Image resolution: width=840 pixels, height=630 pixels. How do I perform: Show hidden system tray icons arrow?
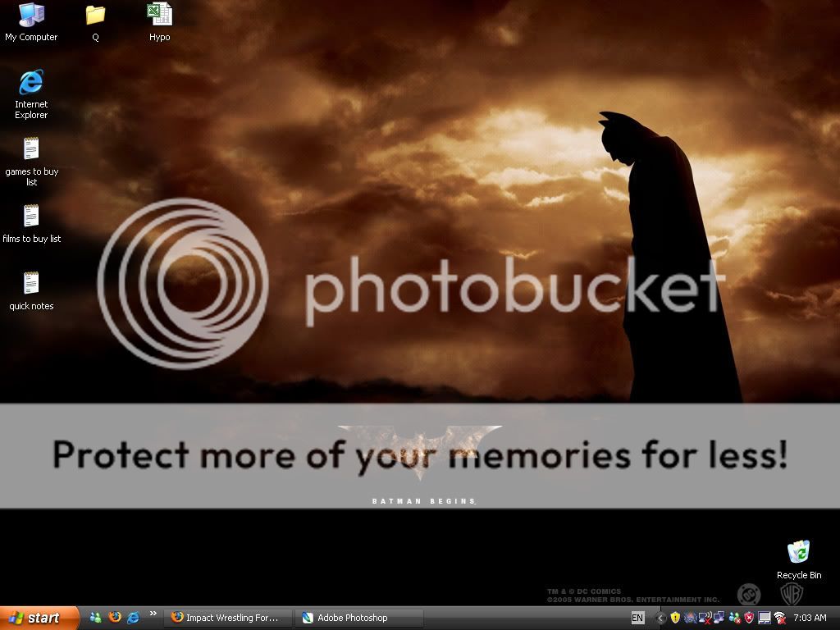(x=660, y=618)
